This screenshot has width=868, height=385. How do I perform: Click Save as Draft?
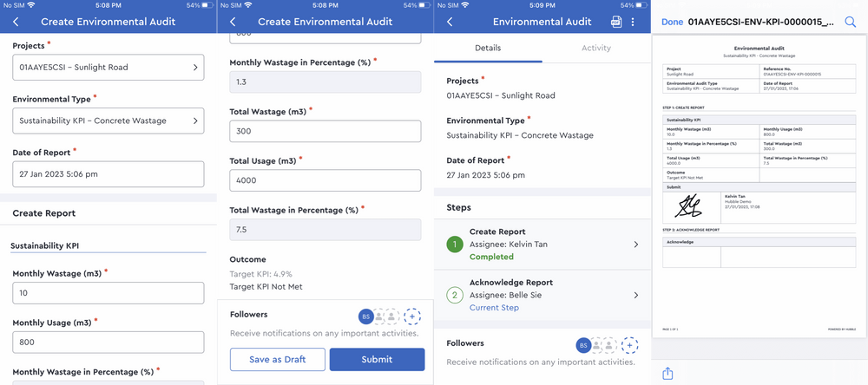[278, 360]
